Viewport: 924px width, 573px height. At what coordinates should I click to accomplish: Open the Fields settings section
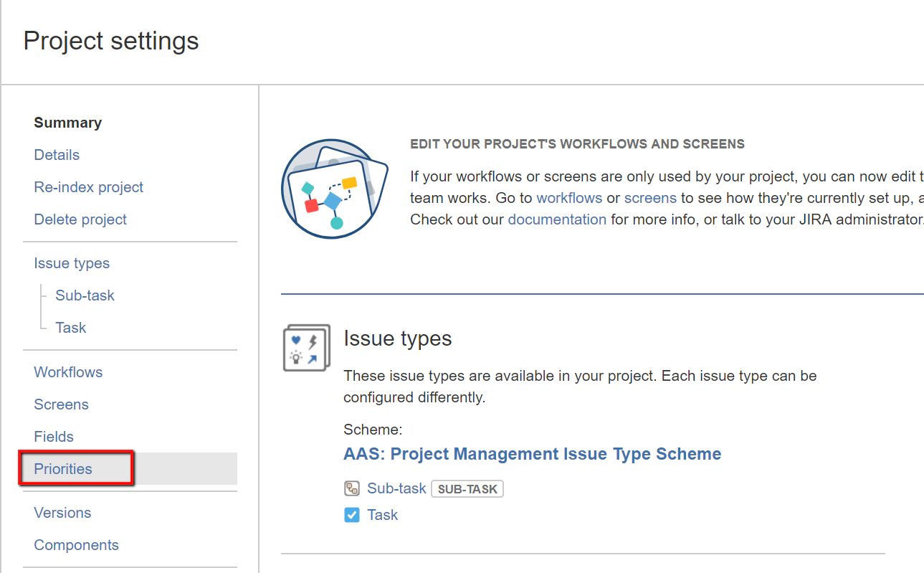(x=54, y=436)
